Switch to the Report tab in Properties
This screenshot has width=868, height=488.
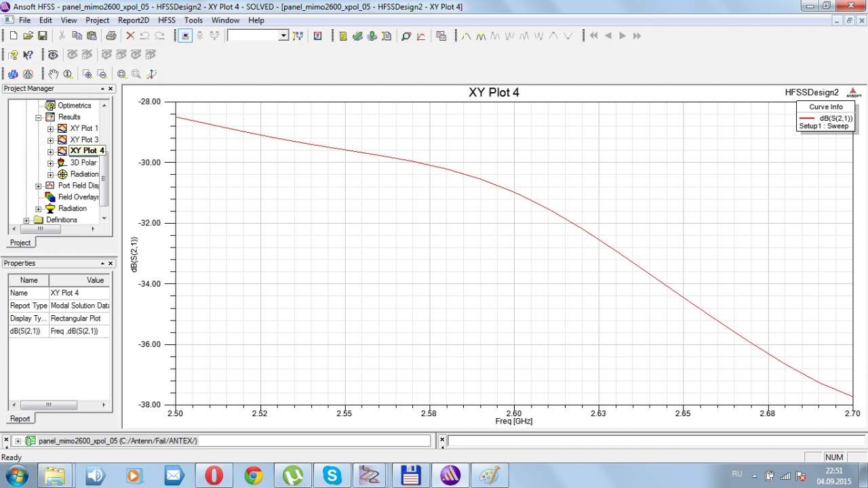click(20, 419)
